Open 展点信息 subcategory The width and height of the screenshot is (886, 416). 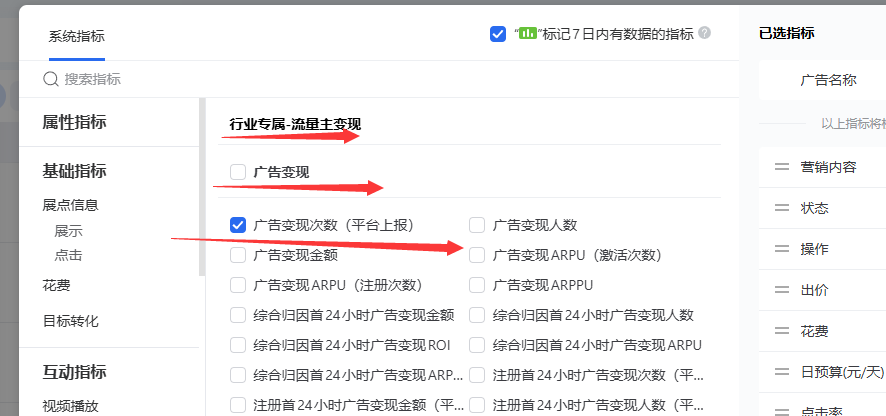[71, 205]
